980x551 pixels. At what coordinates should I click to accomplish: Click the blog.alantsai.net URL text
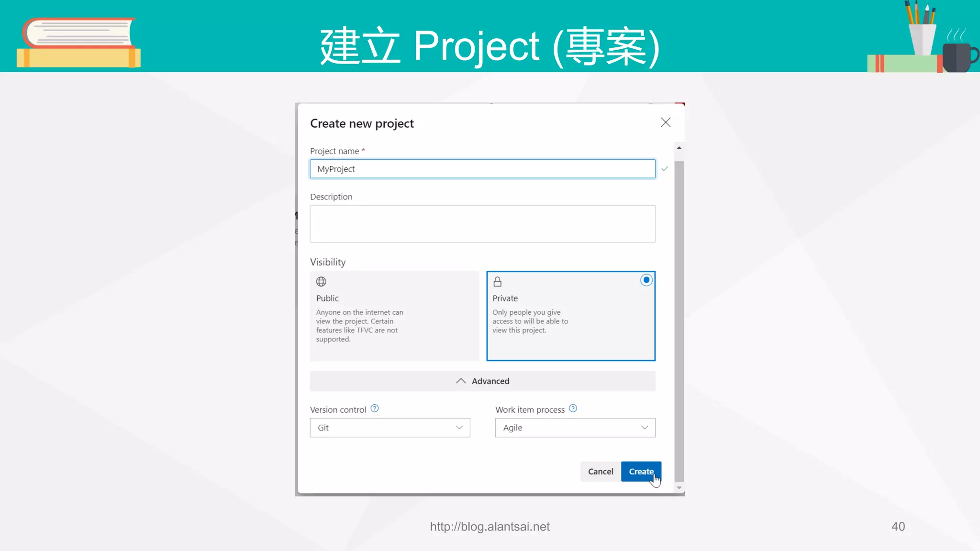point(490,527)
